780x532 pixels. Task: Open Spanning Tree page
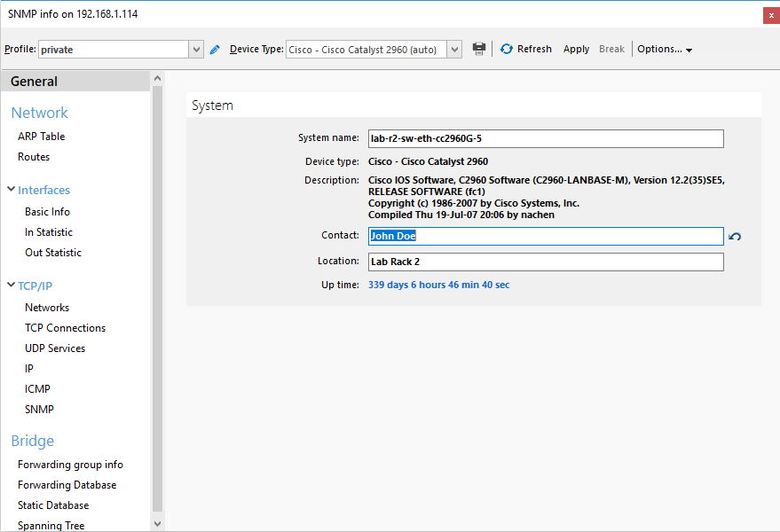51,526
